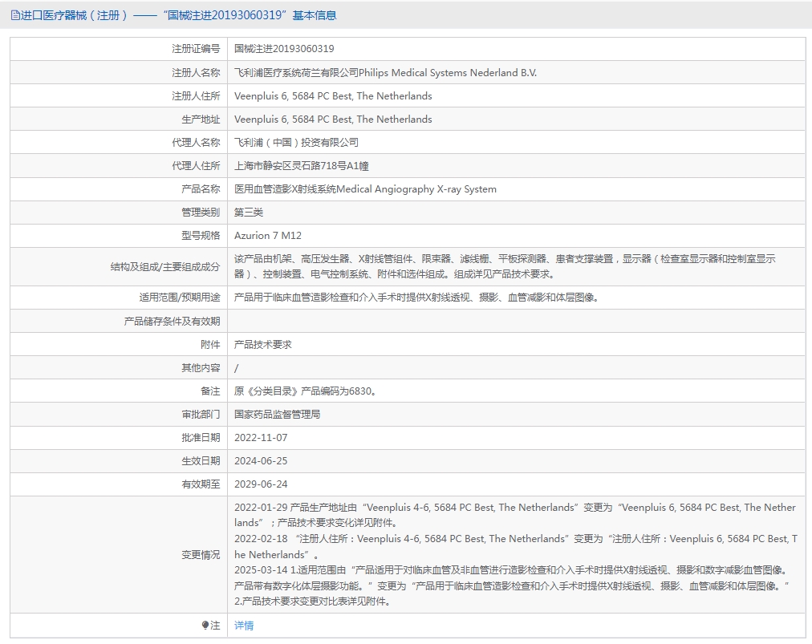Click the 有效期至 label

201,484
